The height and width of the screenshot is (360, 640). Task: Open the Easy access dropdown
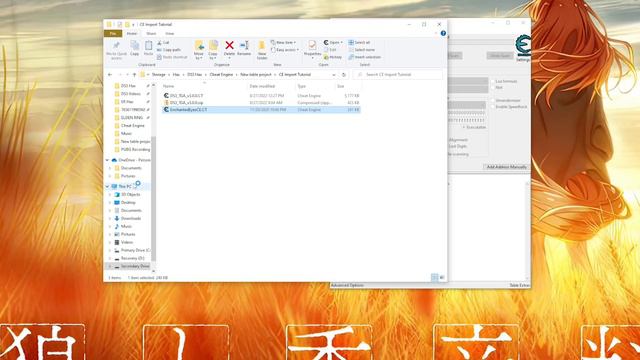pos(285,50)
